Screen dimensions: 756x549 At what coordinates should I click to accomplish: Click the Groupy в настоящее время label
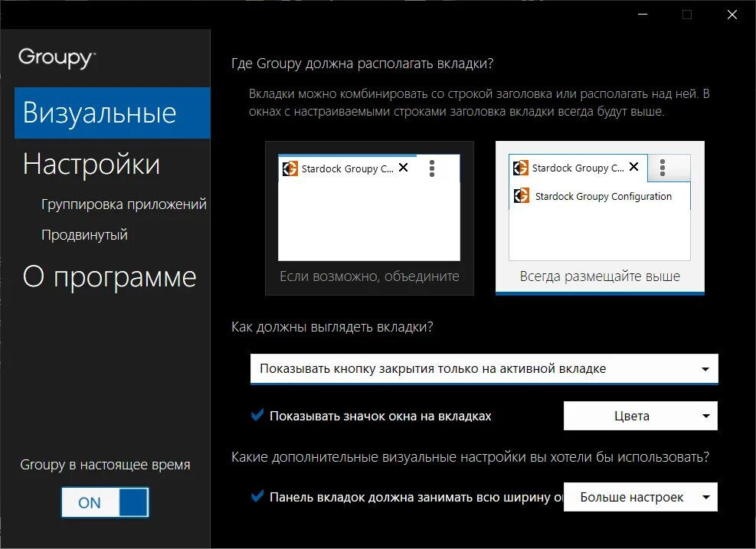pos(105,465)
